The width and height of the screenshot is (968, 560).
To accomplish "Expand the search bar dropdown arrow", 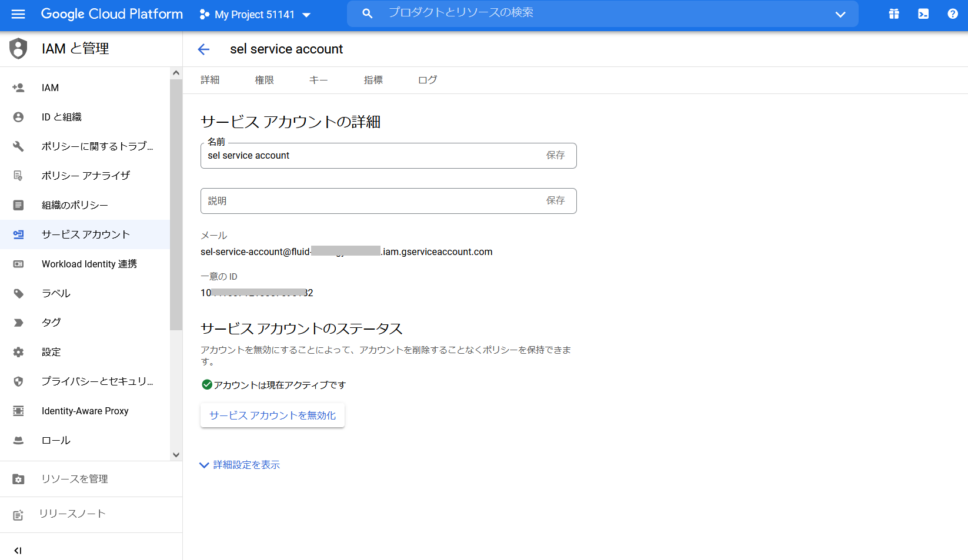I will tap(840, 14).
